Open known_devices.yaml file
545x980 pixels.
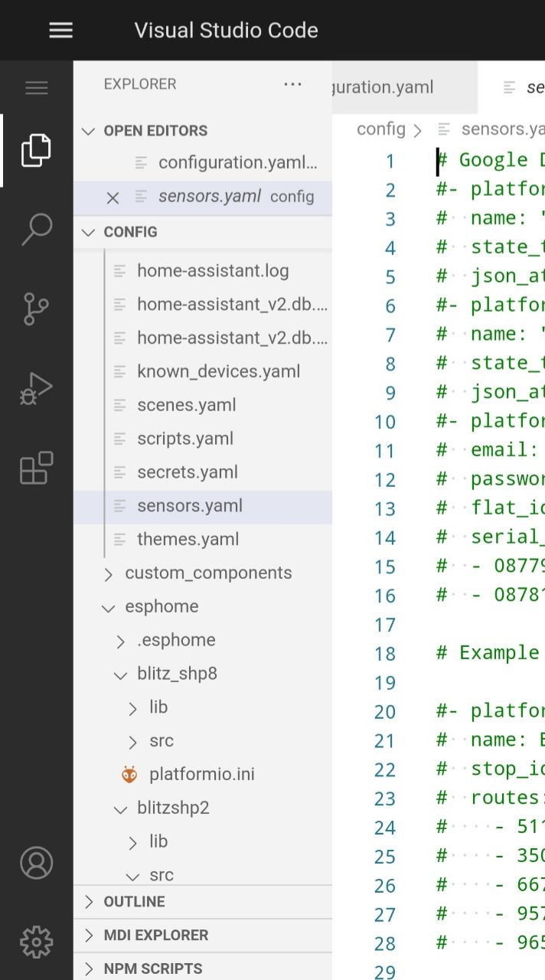pyautogui.click(x=218, y=371)
